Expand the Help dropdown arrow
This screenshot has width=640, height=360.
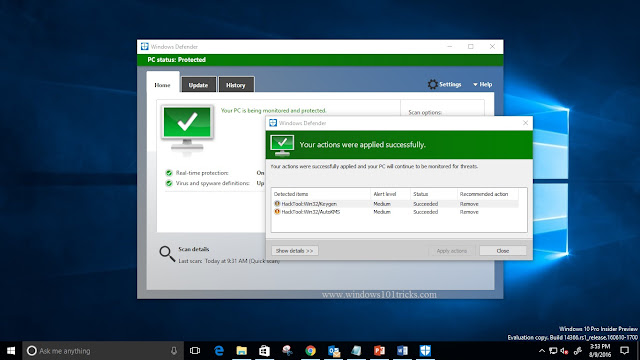(x=475, y=84)
